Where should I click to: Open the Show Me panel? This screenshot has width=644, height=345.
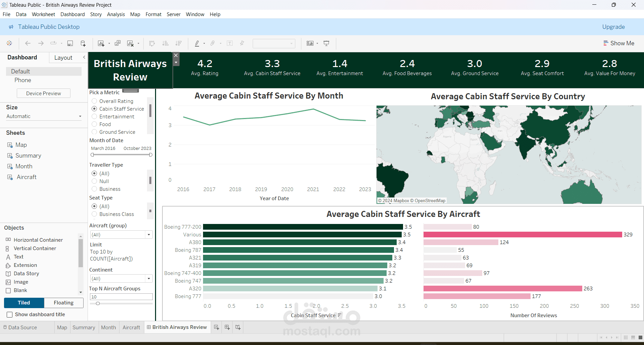click(619, 43)
